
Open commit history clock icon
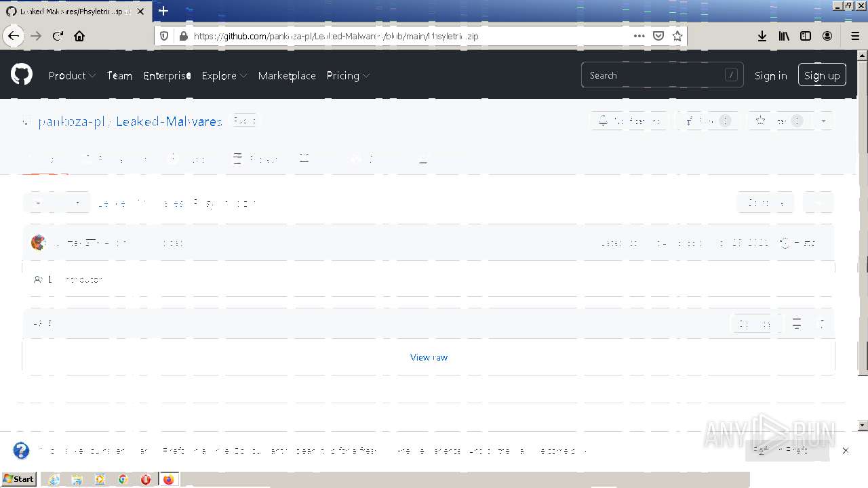click(x=785, y=243)
